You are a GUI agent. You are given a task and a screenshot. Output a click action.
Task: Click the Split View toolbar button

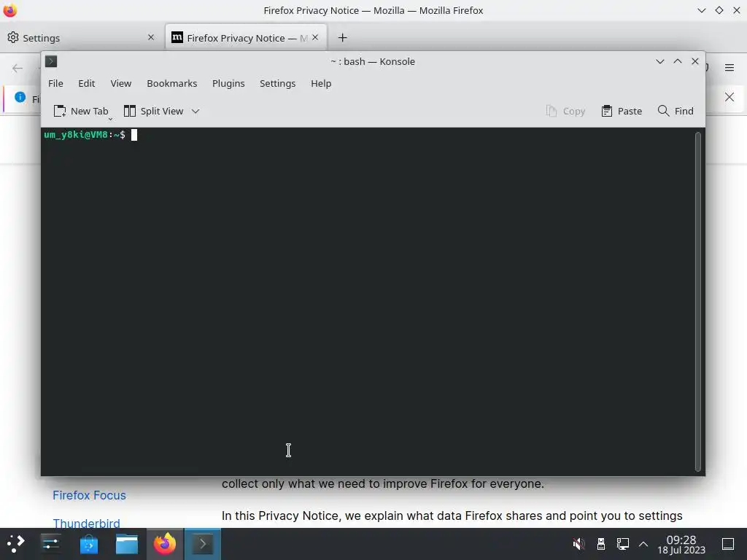pos(153,111)
